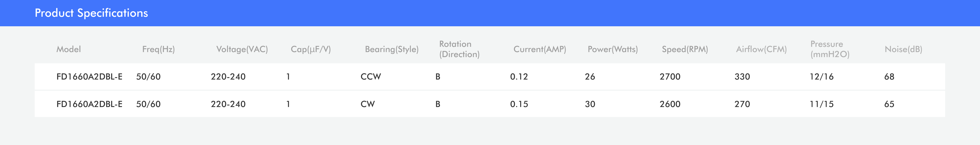The image size is (980, 145).
Task: Click the Current(AMP) column header
Action: point(540,49)
